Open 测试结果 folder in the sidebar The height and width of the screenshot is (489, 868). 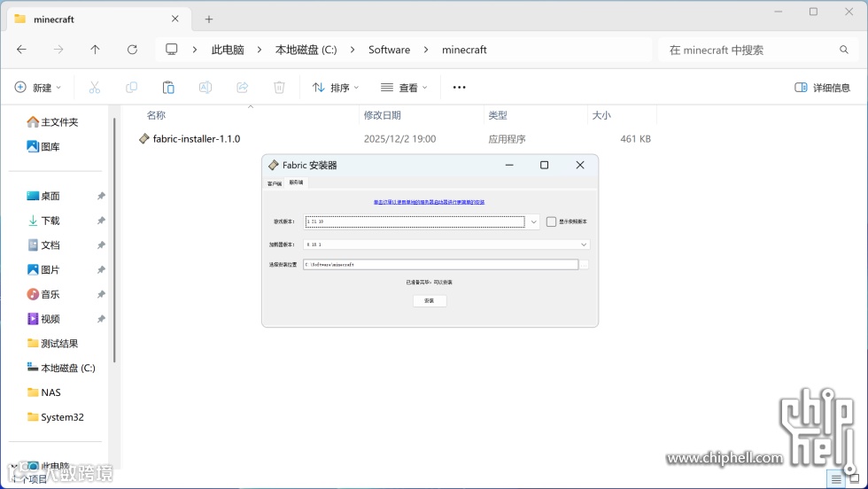tap(52, 344)
